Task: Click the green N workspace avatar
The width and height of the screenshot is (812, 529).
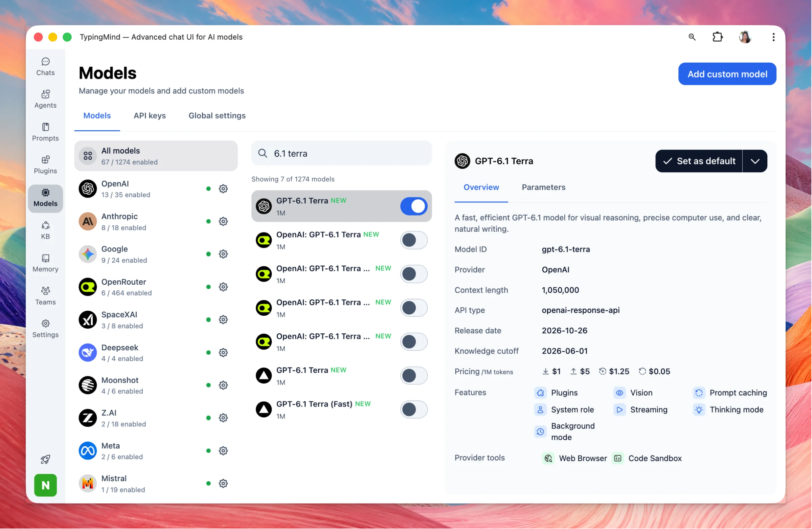Action: (x=45, y=485)
